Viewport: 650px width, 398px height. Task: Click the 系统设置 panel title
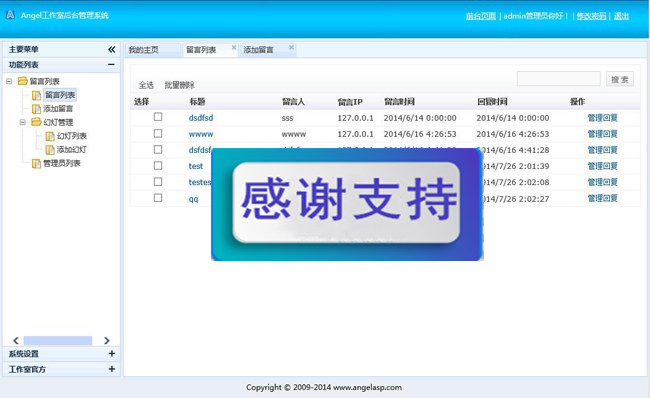click(x=24, y=354)
